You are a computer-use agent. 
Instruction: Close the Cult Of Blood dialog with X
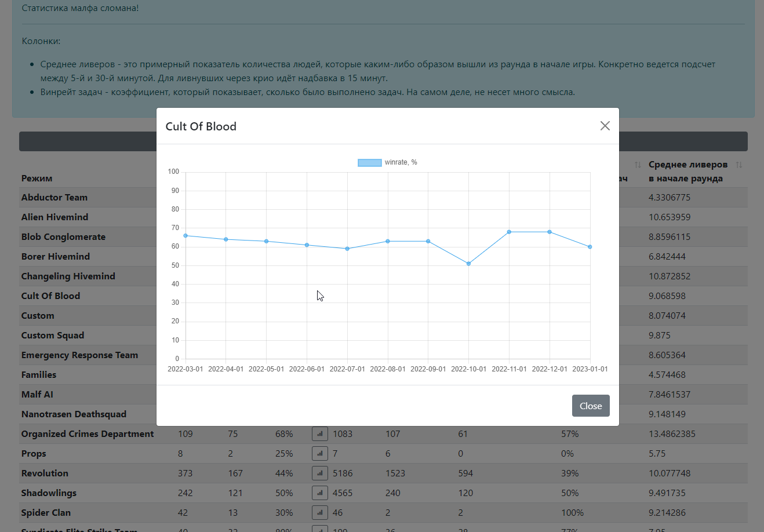coord(605,126)
